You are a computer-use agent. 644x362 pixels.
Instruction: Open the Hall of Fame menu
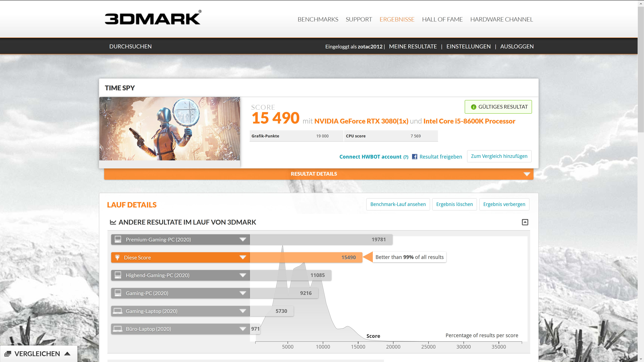pyautogui.click(x=442, y=19)
